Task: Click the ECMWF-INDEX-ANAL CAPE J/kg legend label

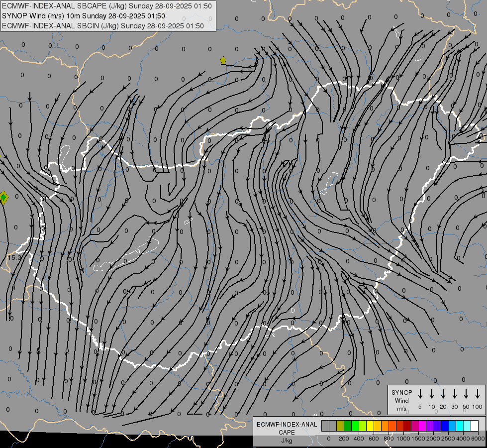Action: click(x=287, y=432)
